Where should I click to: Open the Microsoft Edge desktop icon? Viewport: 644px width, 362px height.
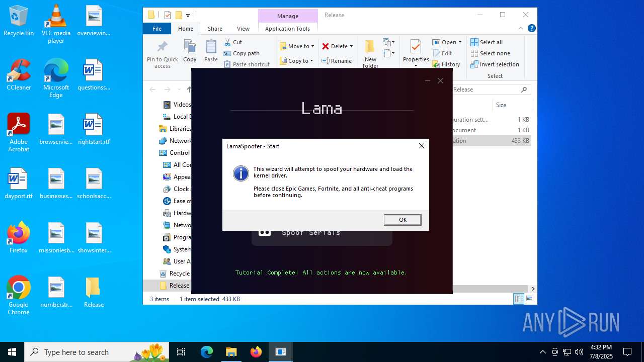[56, 78]
